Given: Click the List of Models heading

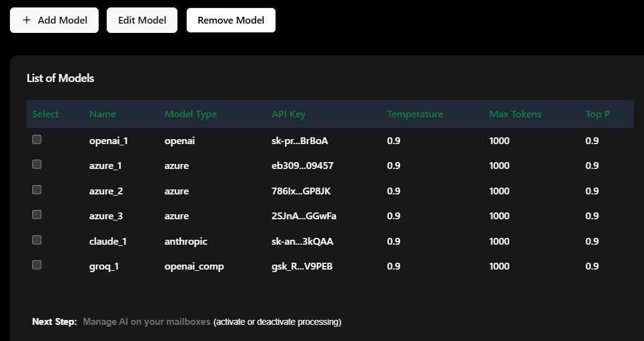Looking at the screenshot, I should click(x=60, y=78).
